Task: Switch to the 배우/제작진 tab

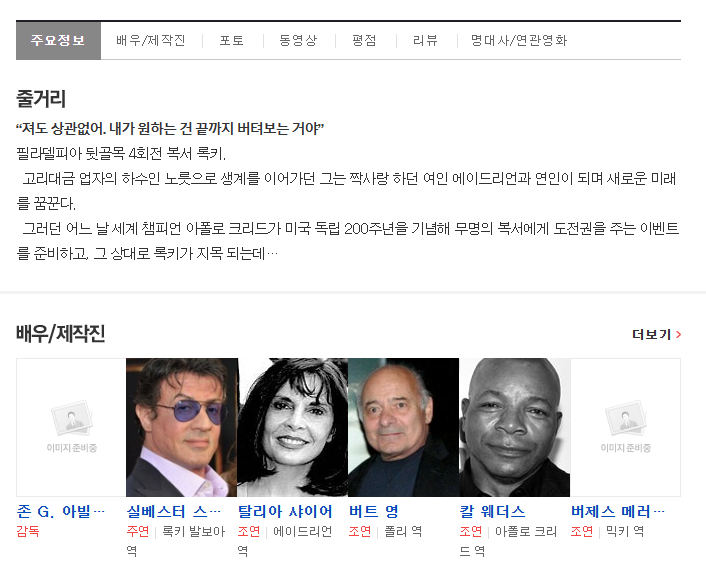Action: tap(151, 41)
